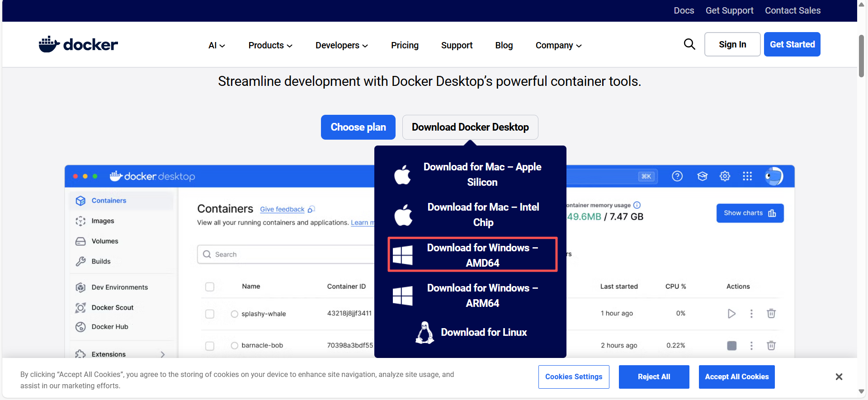The height and width of the screenshot is (400, 868).
Task: Click the Learning center graduation cap icon
Action: [x=702, y=176]
